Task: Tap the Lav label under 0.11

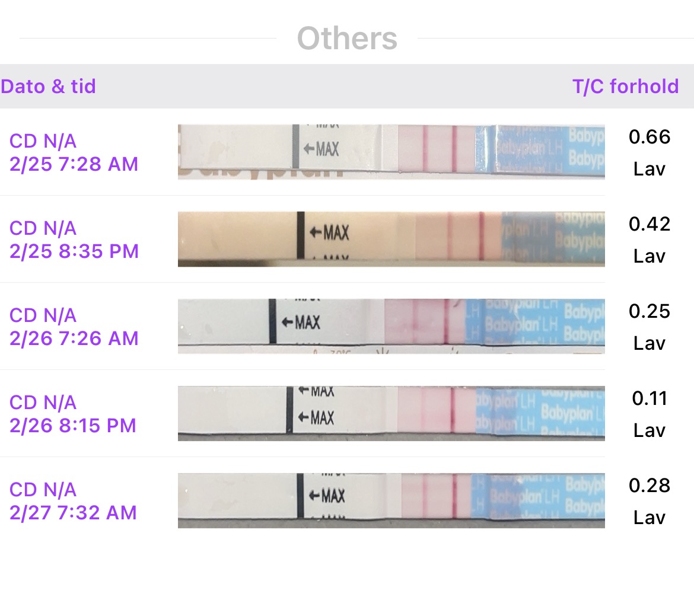Action: 650,431
